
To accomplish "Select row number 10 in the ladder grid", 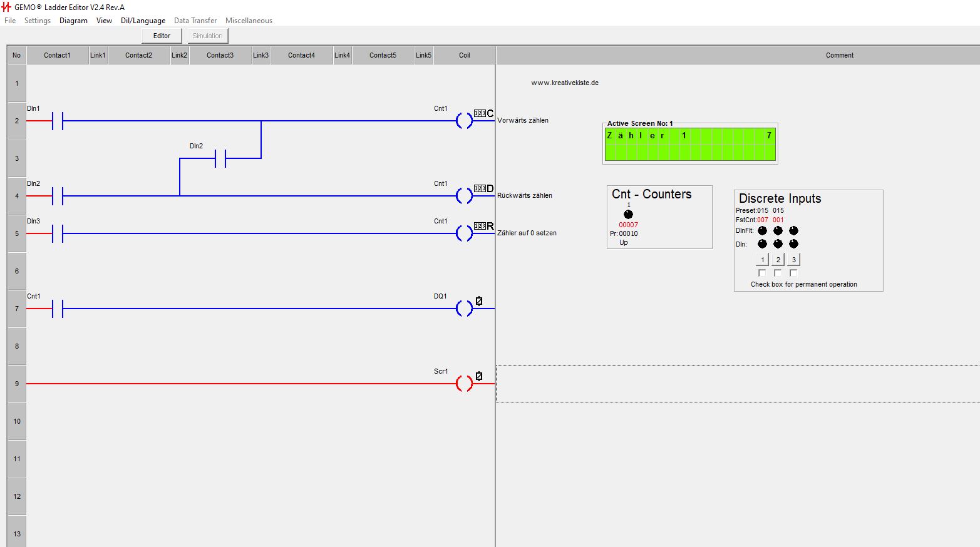I will tap(17, 421).
